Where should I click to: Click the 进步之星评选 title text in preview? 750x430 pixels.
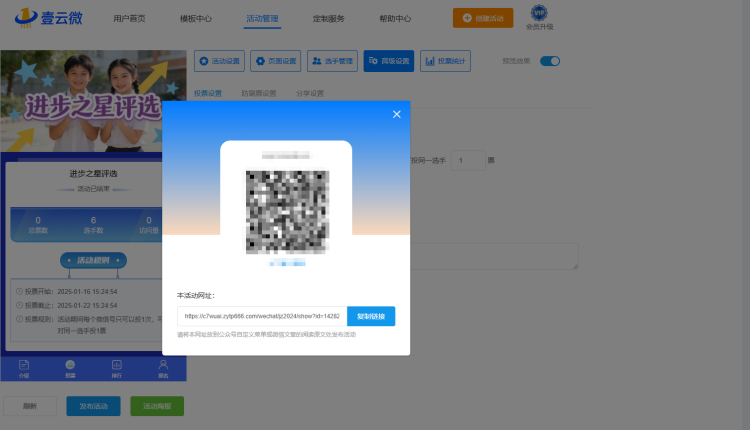point(93,174)
